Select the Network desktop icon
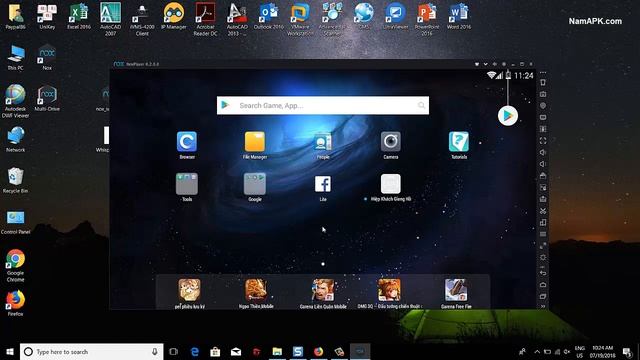This screenshot has width=640, height=360. pyautogui.click(x=16, y=139)
